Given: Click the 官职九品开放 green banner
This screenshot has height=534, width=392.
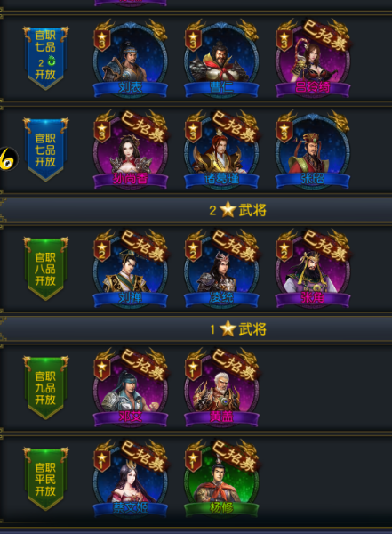Looking at the screenshot, I should [45, 387].
